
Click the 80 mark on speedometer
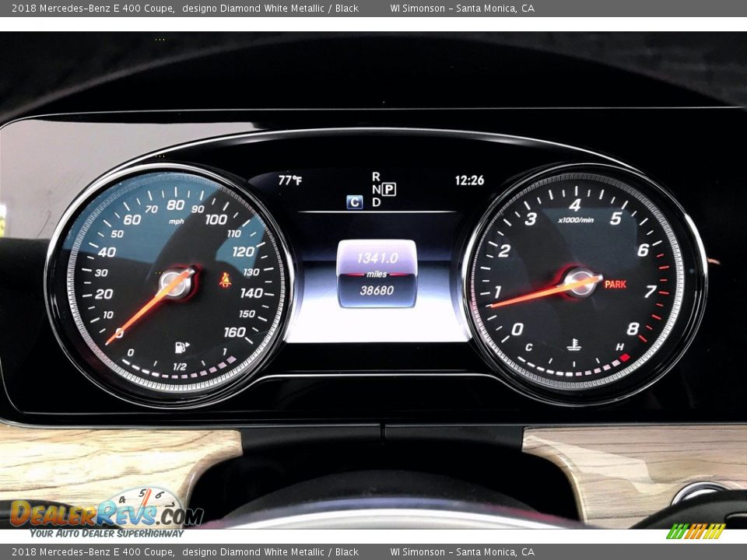175,205
